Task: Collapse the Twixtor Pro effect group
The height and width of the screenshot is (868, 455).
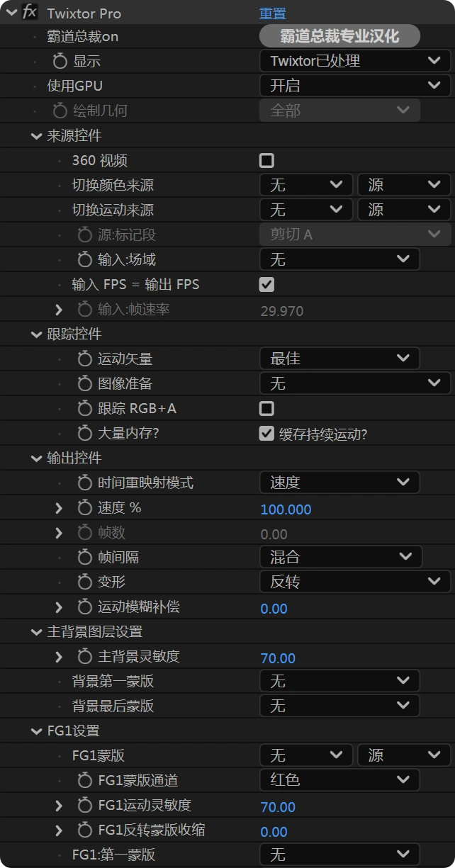Action: pyautogui.click(x=11, y=13)
